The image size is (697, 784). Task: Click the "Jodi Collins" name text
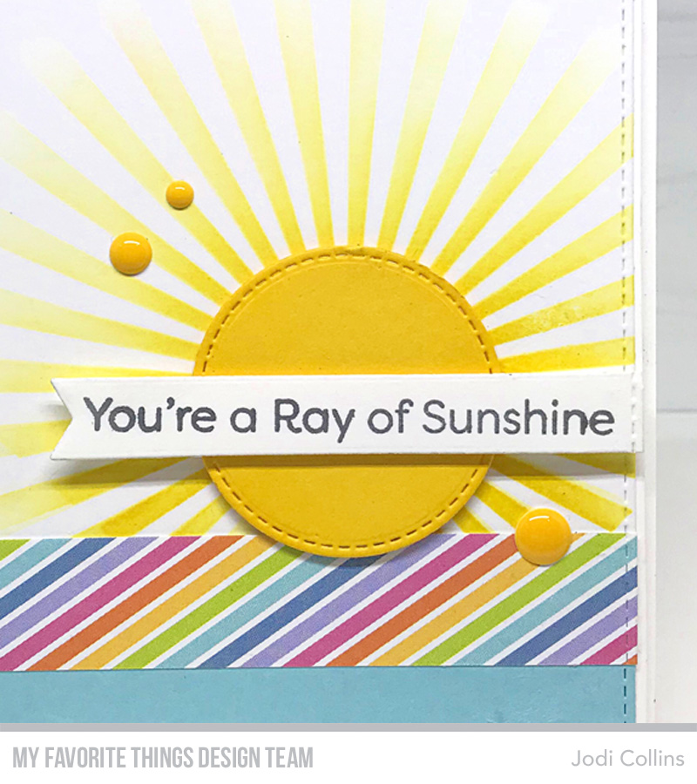coord(627,759)
